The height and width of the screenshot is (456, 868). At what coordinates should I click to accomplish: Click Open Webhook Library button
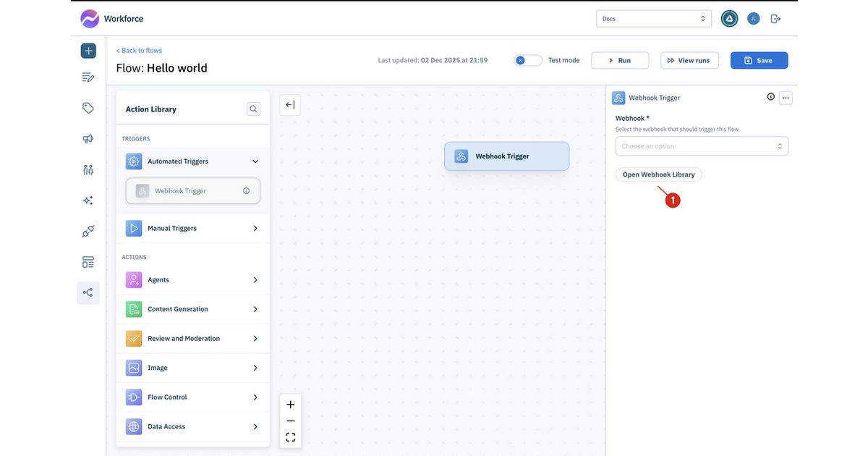[x=658, y=174]
